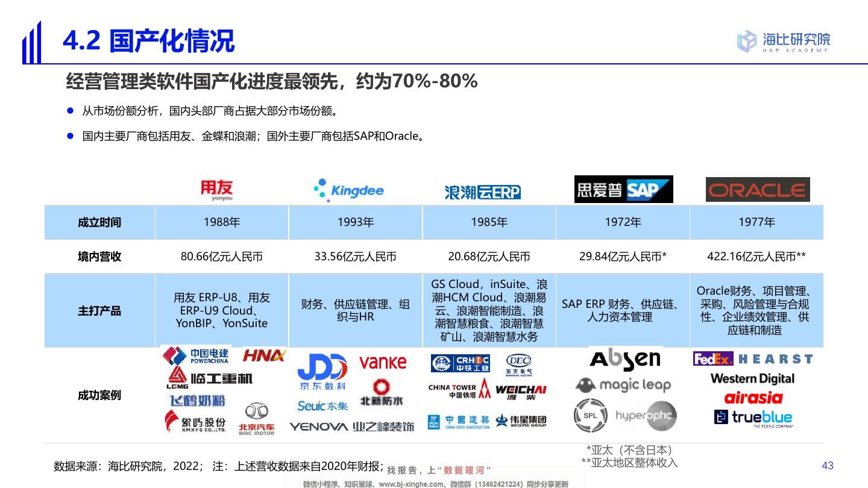Click the 北新防水 logo
This screenshot has width=868, height=488.
coord(381,392)
